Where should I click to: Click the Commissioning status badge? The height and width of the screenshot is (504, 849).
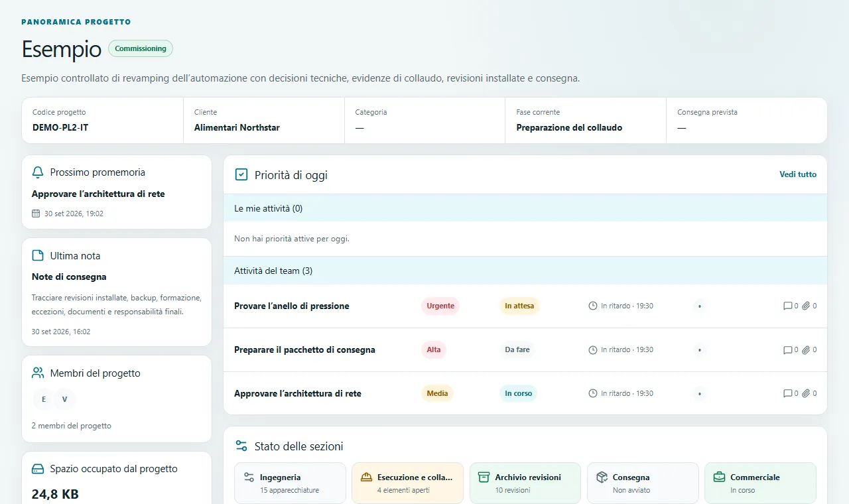click(141, 48)
